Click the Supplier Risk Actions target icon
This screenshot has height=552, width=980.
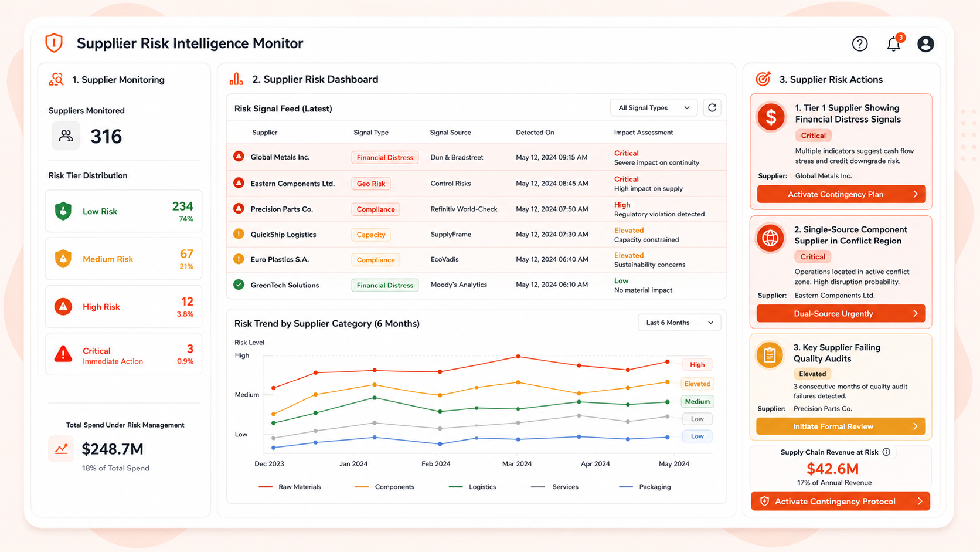click(x=763, y=79)
